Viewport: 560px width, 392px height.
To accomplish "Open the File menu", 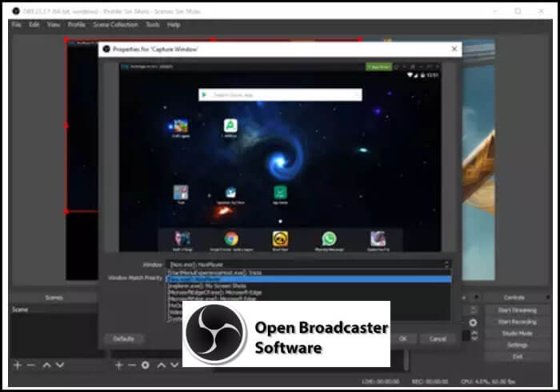I will (17, 25).
